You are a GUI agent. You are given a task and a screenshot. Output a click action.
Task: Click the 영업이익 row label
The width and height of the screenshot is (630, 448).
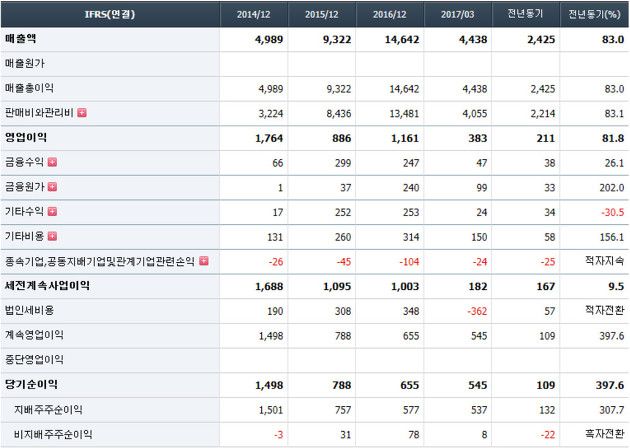pyautogui.click(x=26, y=138)
